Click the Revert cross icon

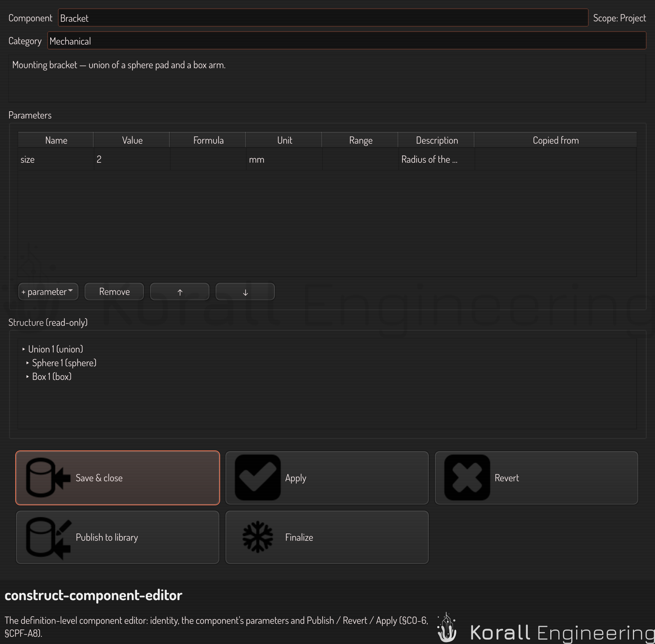pos(467,477)
